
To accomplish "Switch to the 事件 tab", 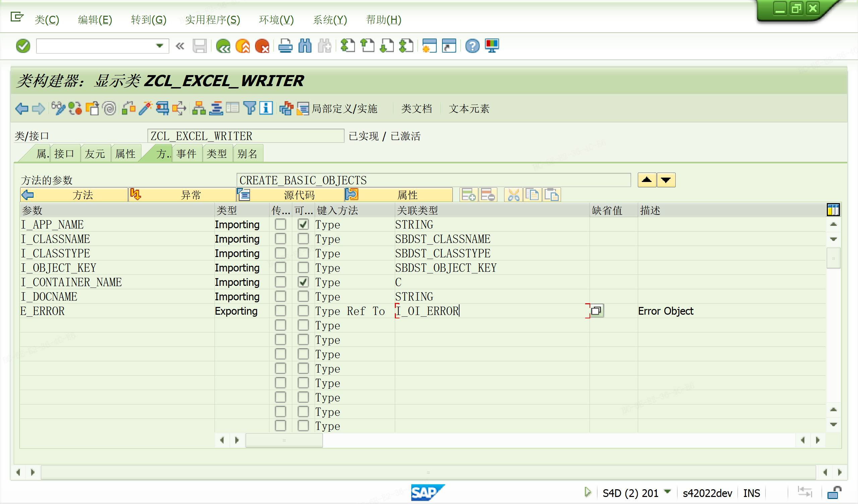I will click(187, 154).
